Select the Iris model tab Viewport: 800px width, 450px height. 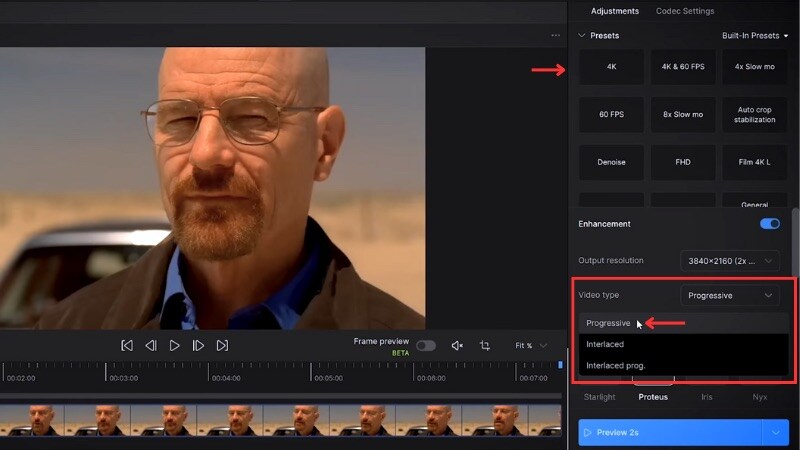(x=707, y=397)
